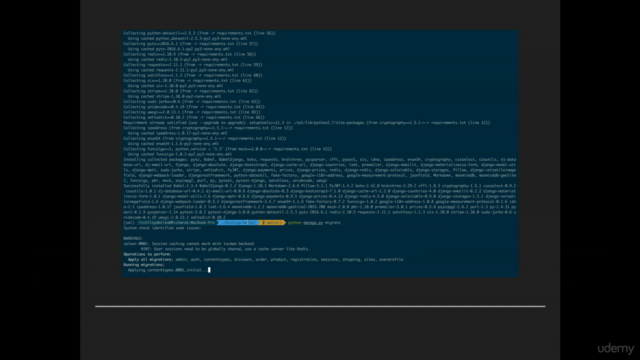Screen dimensions: 640x360
Task: Click the 'WARNINGS:' heading in the terminal
Action: coord(133,238)
